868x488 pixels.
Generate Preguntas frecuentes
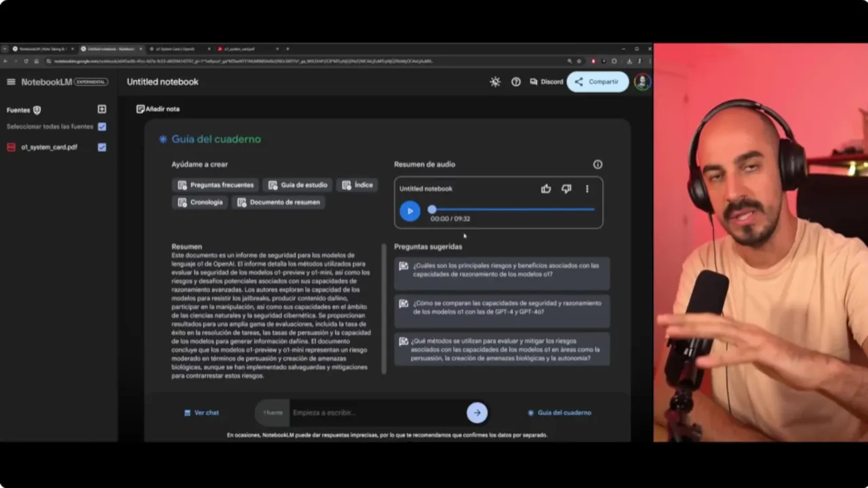coord(215,185)
